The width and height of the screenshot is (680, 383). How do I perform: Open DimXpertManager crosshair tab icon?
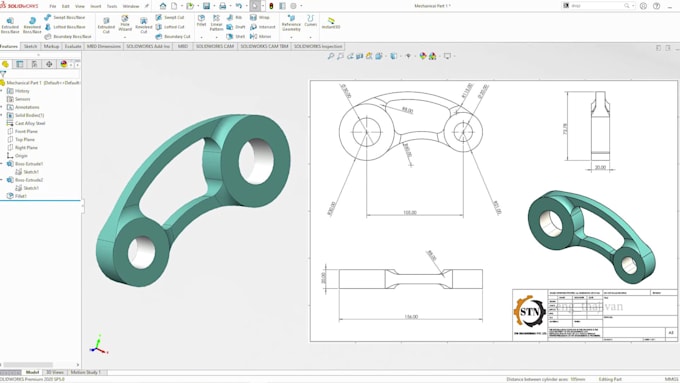[x=49, y=64]
